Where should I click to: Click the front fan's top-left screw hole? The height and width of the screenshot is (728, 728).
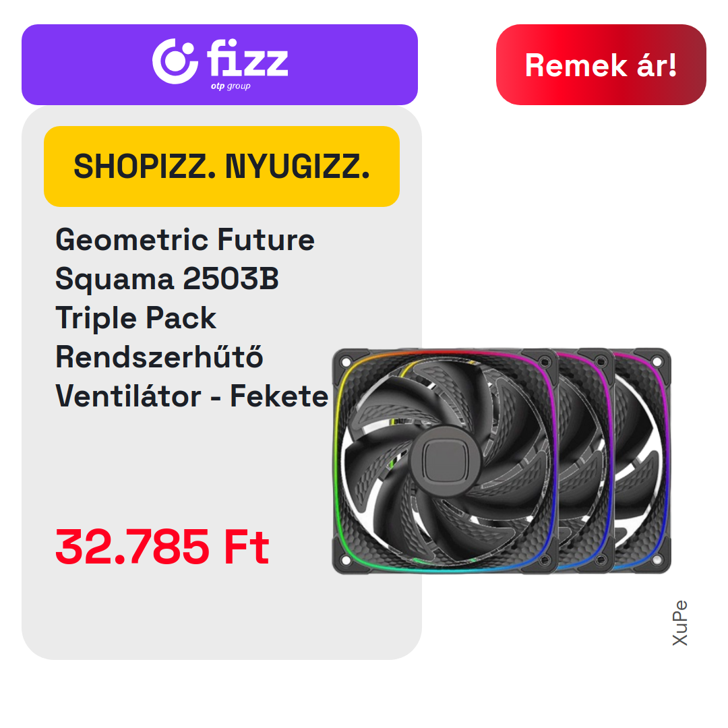[346, 362]
